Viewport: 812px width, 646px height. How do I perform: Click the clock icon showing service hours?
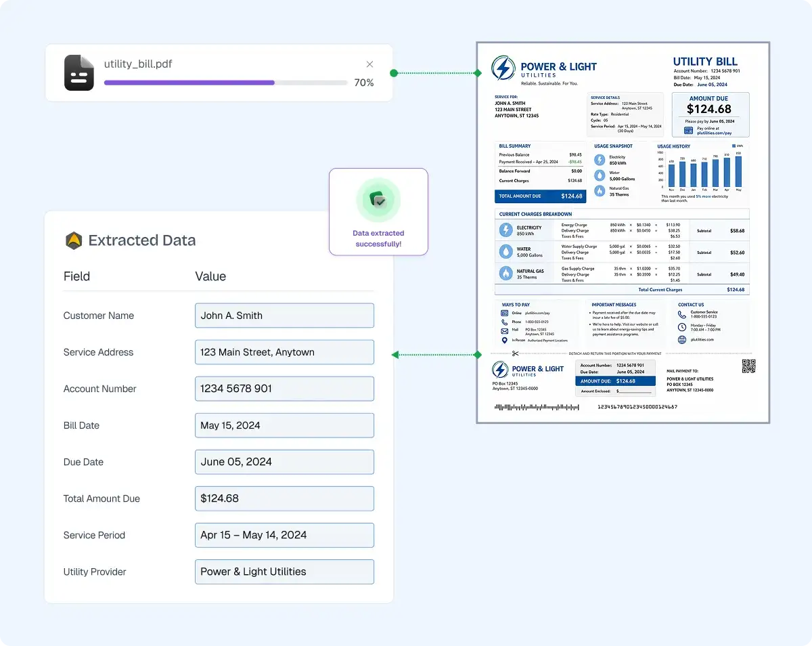(x=682, y=327)
